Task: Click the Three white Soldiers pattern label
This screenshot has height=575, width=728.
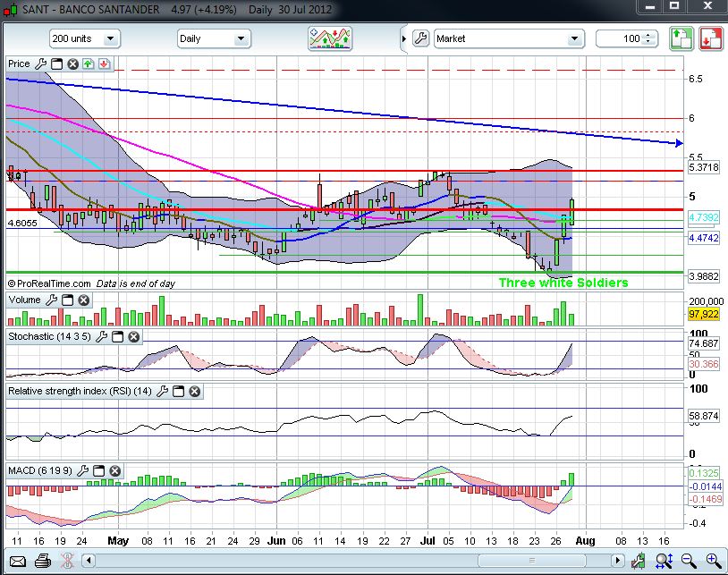Action: pos(563,283)
